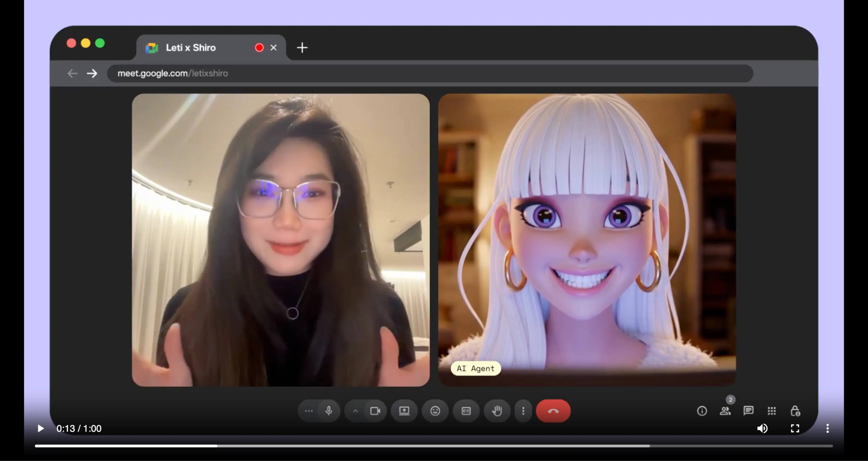The image size is (868, 461).
Task: Open more audio options via ellipsis
Action: tap(309, 411)
